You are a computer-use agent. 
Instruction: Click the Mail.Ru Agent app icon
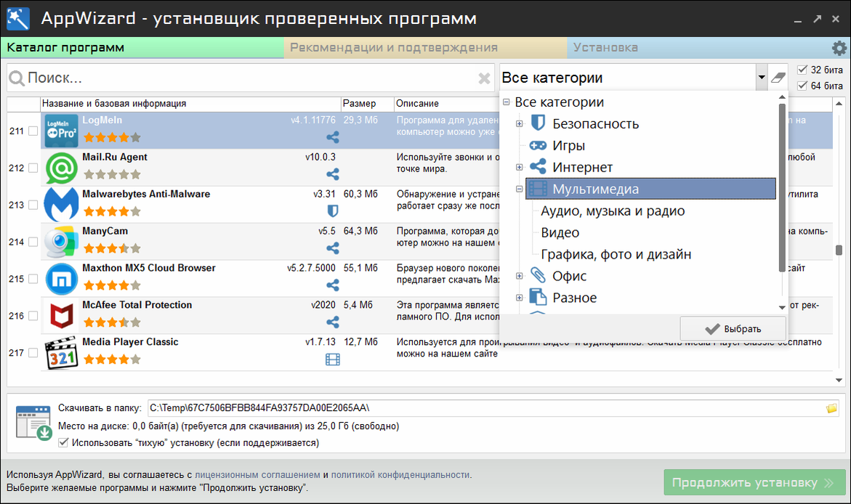pos(61,168)
